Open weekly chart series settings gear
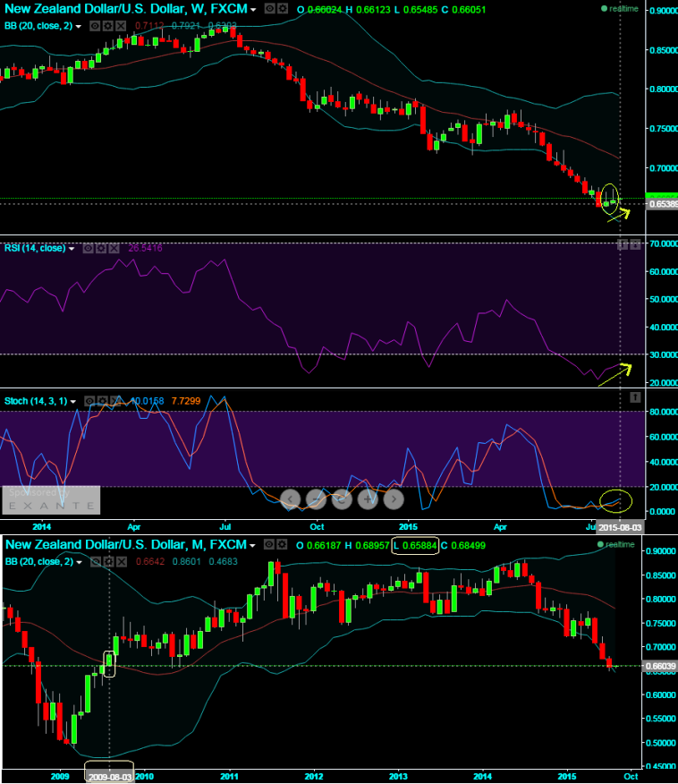This screenshot has width=678, height=784. click(x=283, y=8)
